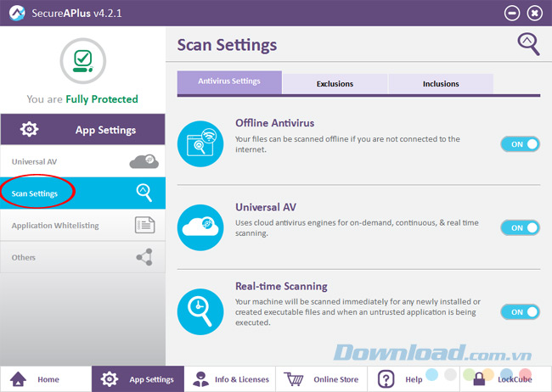Click the Scan Settings page title
The image size is (552, 392).
tap(227, 45)
